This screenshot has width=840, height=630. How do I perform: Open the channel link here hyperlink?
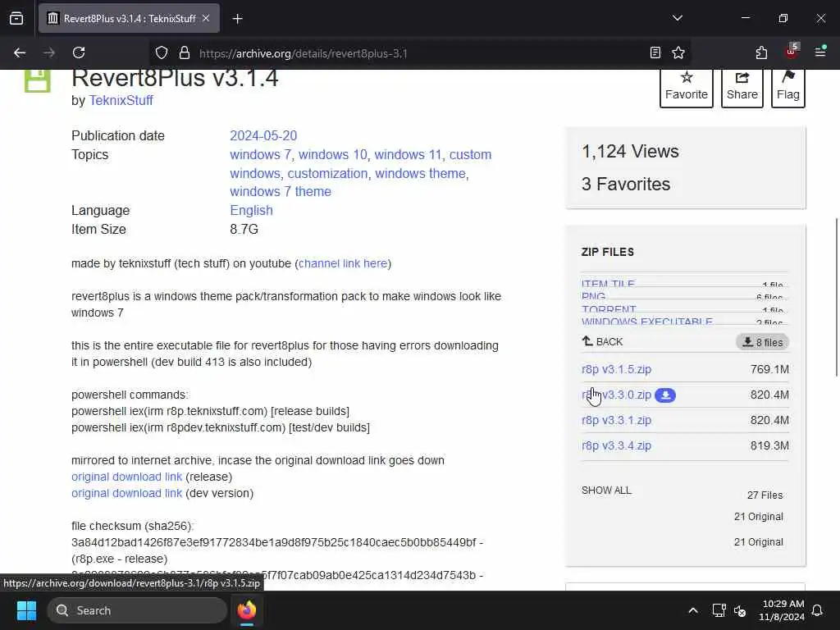(x=343, y=263)
